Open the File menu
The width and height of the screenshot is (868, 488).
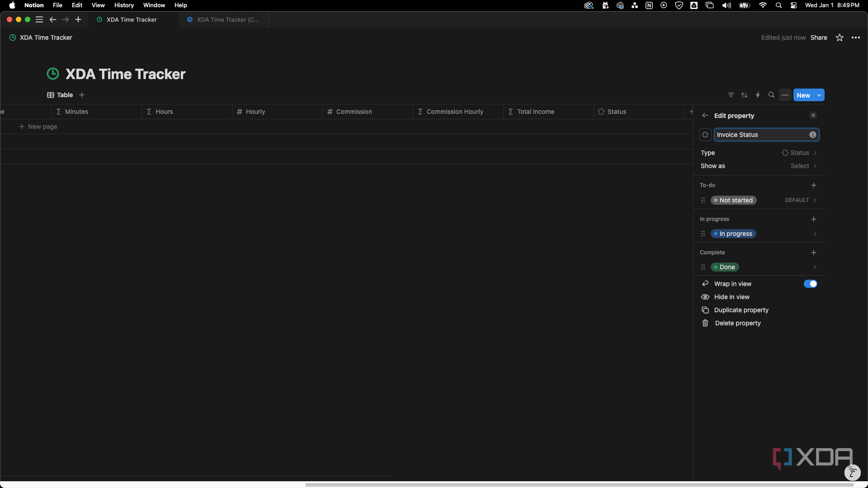point(57,5)
